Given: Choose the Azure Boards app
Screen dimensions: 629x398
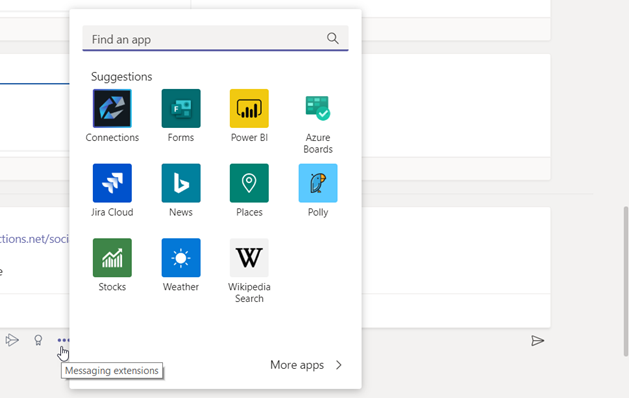Looking at the screenshot, I should tap(318, 108).
